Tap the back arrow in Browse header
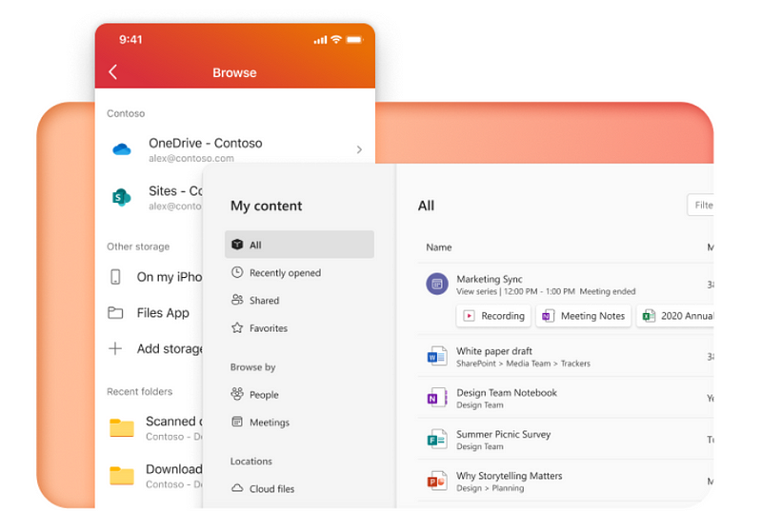Image resolution: width=762 pixels, height=532 pixels. pos(112,71)
